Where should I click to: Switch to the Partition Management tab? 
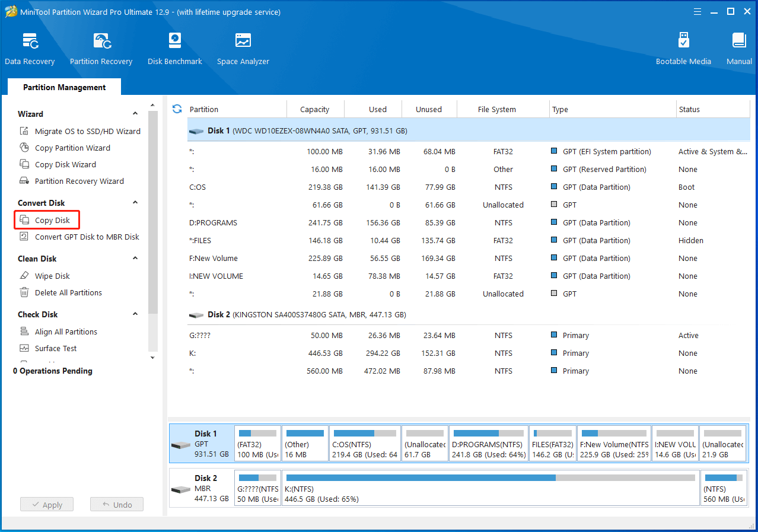click(x=64, y=87)
